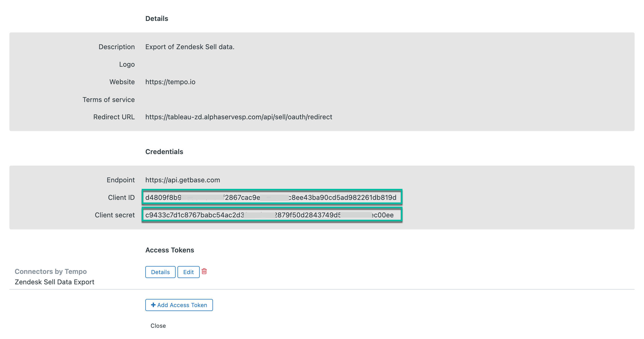Click Edit next to the token Details button
Viewport: 644px width, 339px height.
[x=188, y=272]
